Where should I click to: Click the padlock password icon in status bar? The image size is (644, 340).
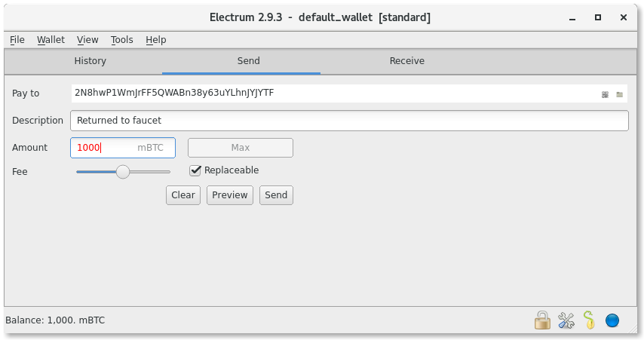542,320
